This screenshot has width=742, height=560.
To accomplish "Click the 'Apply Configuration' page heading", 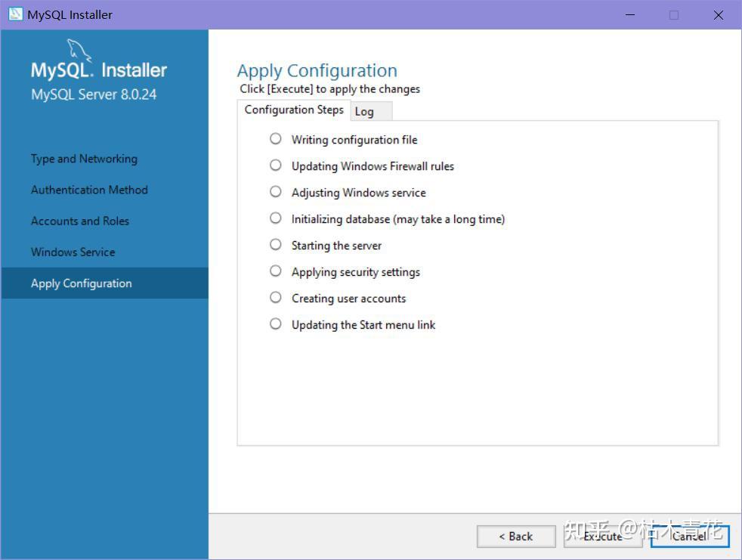I will pos(317,70).
